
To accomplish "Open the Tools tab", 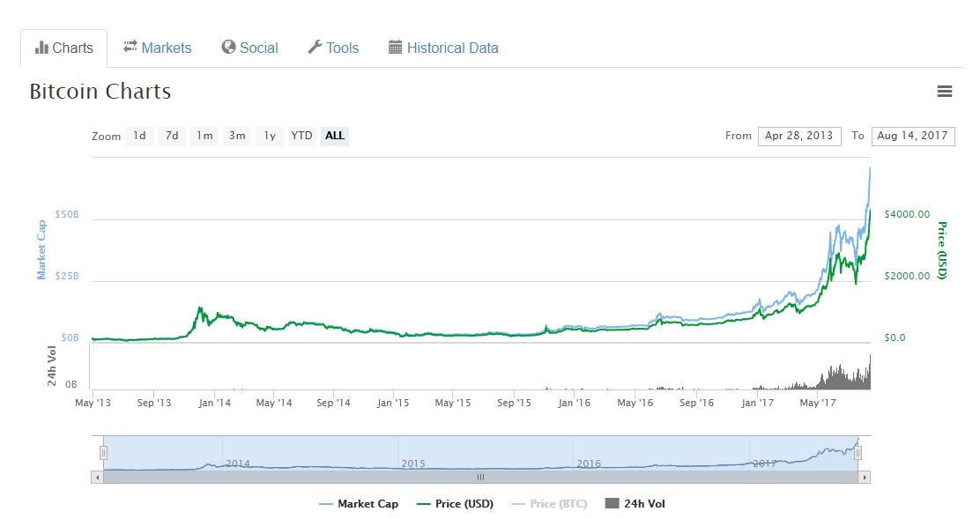I will coord(334,48).
